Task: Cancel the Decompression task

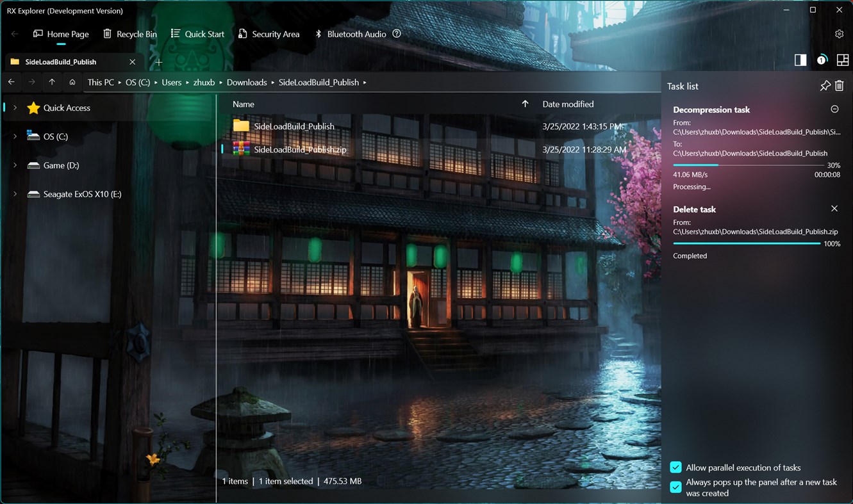Action: 834,109
